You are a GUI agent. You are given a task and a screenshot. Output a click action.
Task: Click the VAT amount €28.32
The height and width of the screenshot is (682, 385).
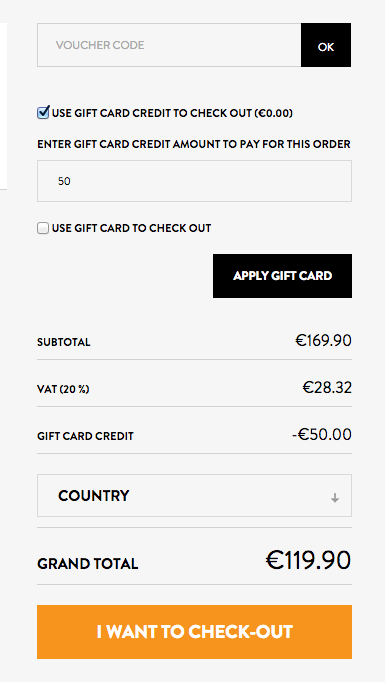(327, 387)
